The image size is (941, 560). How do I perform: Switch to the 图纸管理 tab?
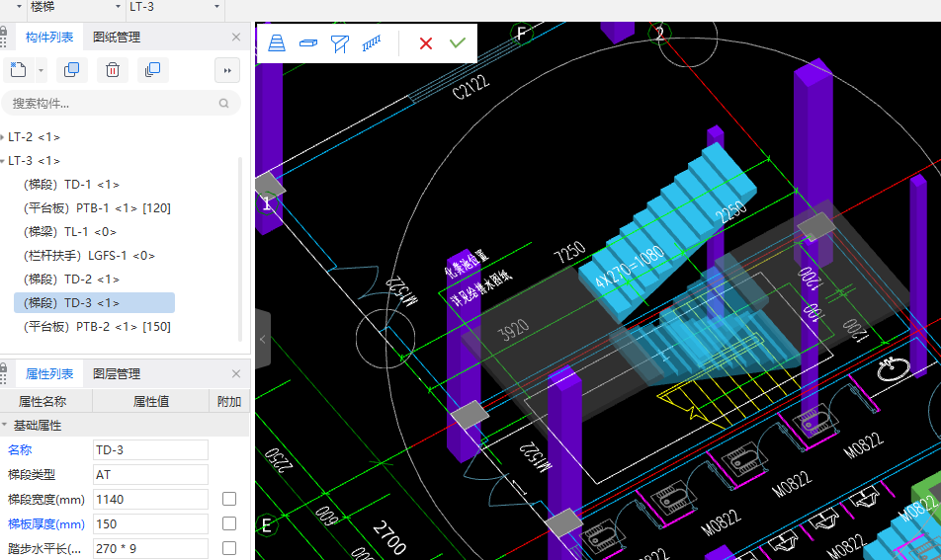pos(117,38)
